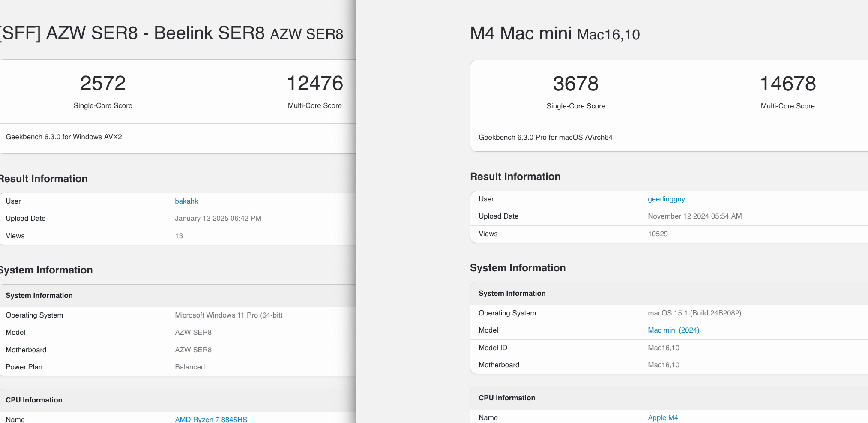The width and height of the screenshot is (868, 423).
Task: Click the AZW SER8 - Beelink SER8 title
Action: pyautogui.click(x=171, y=33)
